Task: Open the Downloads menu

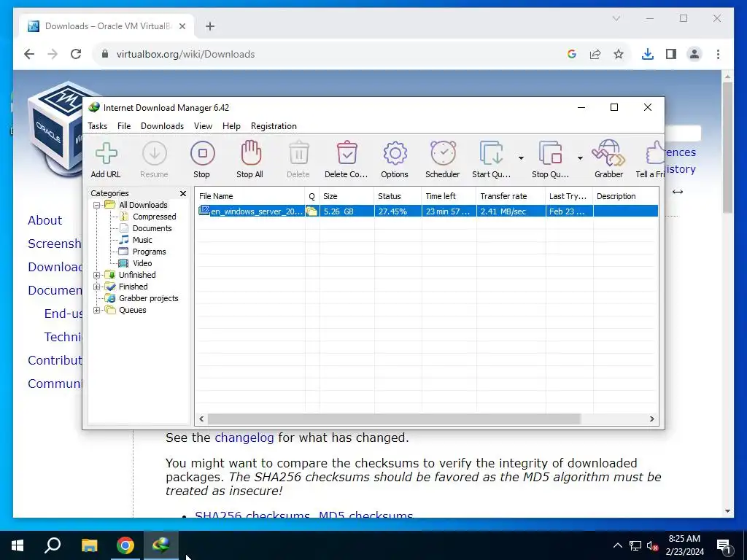Action: [162, 126]
